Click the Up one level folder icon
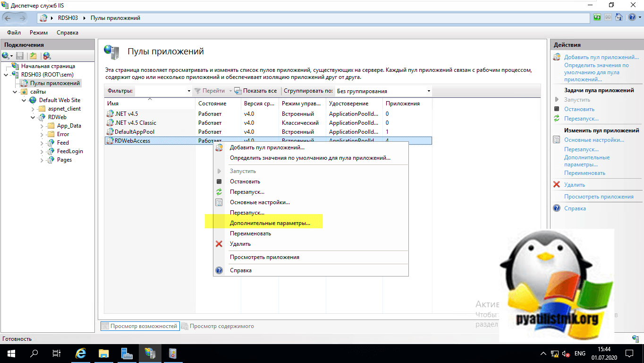 (x=34, y=56)
